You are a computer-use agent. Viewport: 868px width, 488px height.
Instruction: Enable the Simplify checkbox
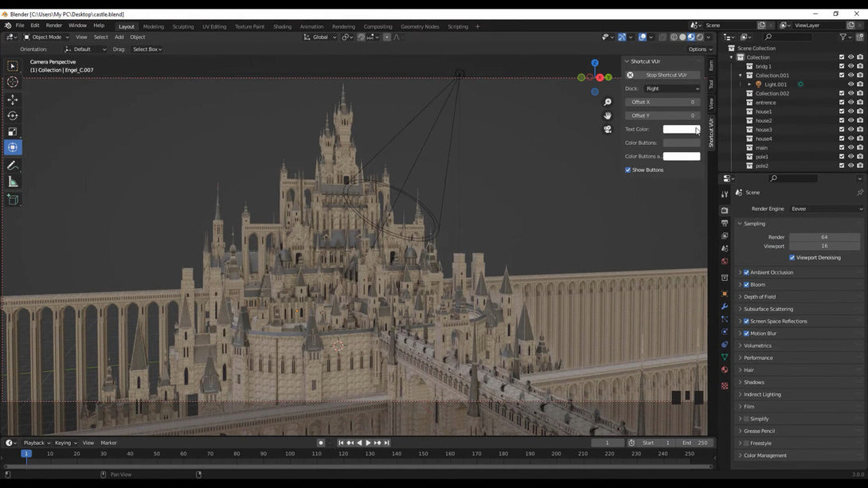[x=746, y=419]
